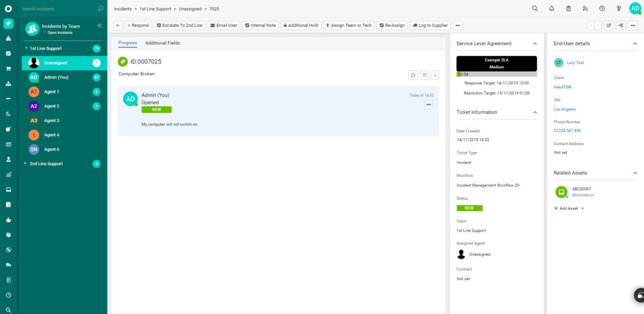Image resolution: width=644 pixels, height=314 pixels.
Task: Collapse the 1st Line Support tree group
Action: [26, 48]
